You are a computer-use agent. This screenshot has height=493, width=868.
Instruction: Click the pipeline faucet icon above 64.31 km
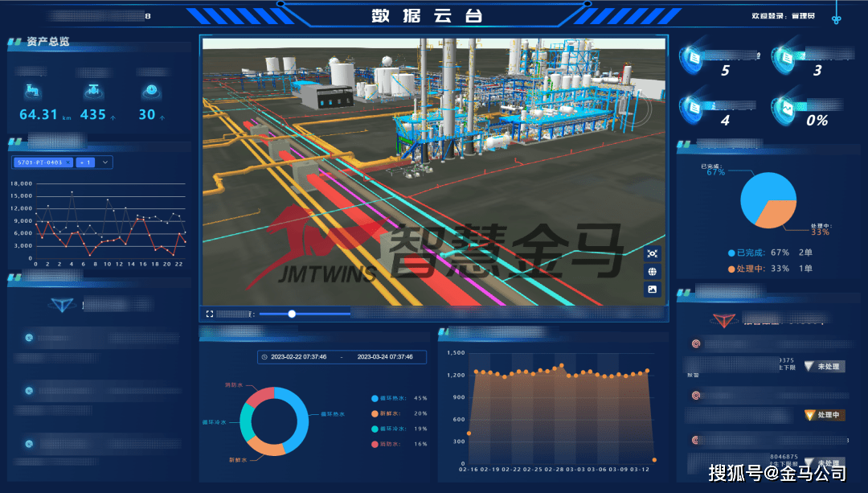[35, 90]
